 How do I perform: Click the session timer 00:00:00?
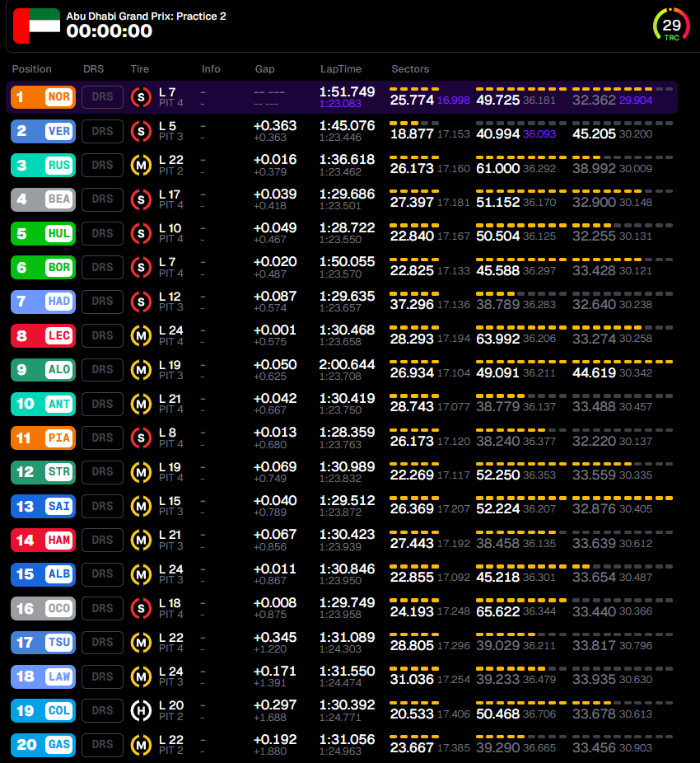pos(110,31)
